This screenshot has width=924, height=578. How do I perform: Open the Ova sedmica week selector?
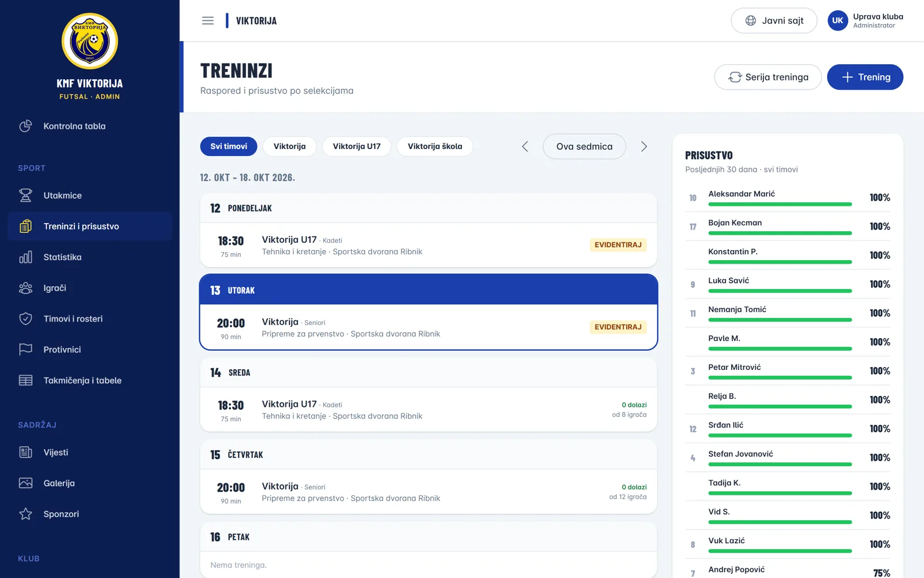click(584, 147)
